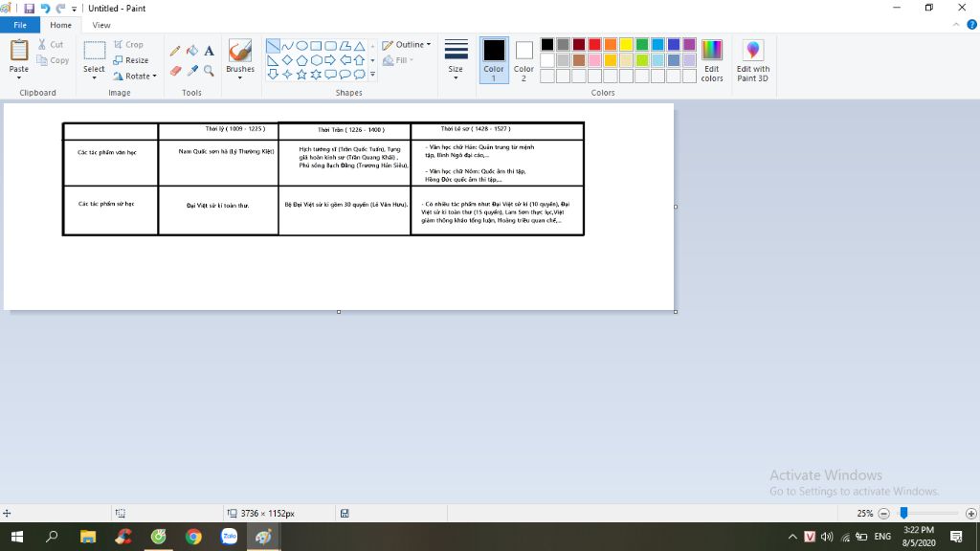This screenshot has height=551, width=980.
Task: Expand the Select dropdown arrow
Action: 94,78
